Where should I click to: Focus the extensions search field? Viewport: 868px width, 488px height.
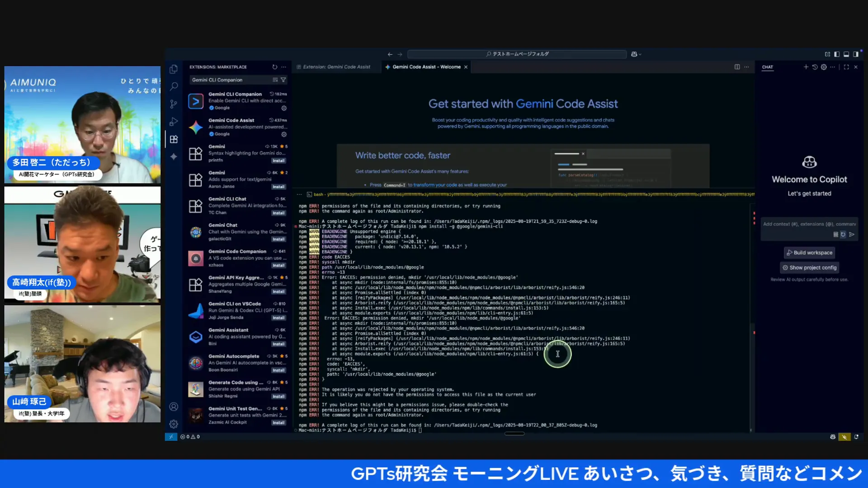(231, 80)
